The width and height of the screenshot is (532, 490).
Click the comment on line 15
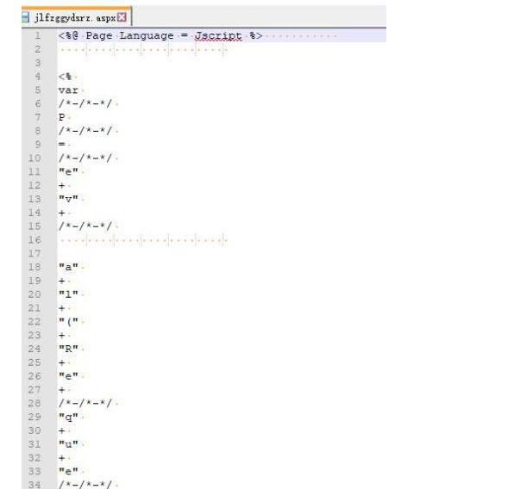point(85,226)
